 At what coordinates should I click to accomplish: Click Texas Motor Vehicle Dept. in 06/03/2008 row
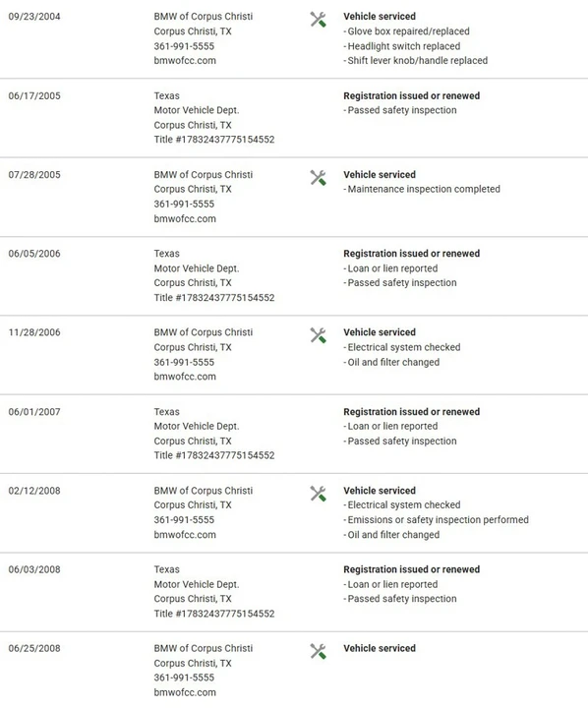[197, 577]
